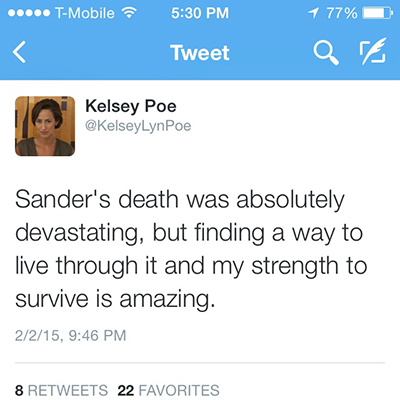Tap the divider line above retweet counts

coord(200,362)
